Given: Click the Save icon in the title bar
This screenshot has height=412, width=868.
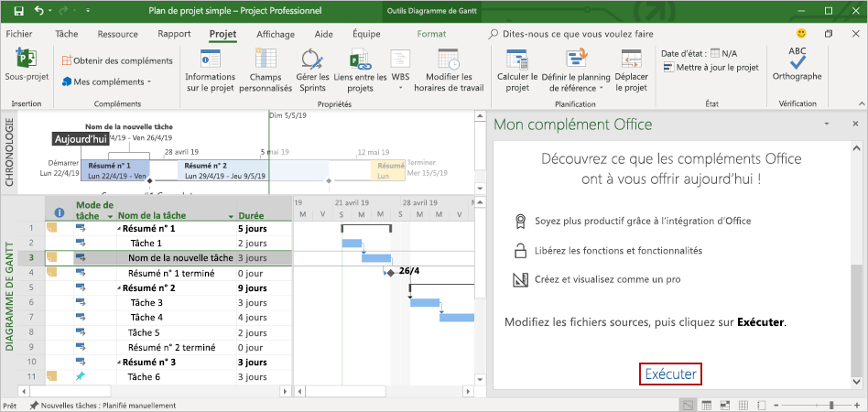Looking at the screenshot, I should tap(18, 11).
